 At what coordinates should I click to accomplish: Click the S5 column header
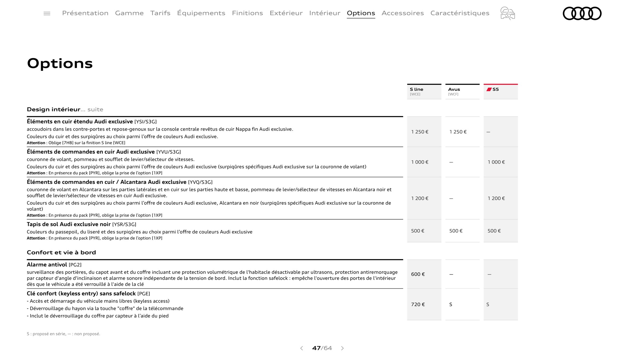pyautogui.click(x=501, y=91)
